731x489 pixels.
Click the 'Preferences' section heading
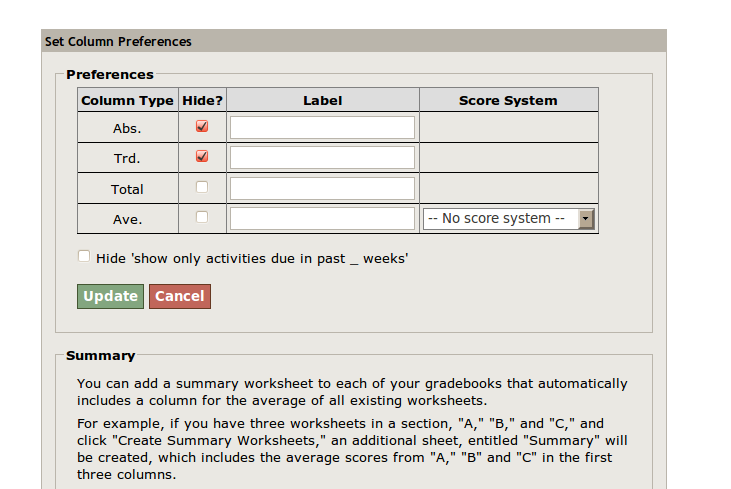pyautogui.click(x=110, y=74)
